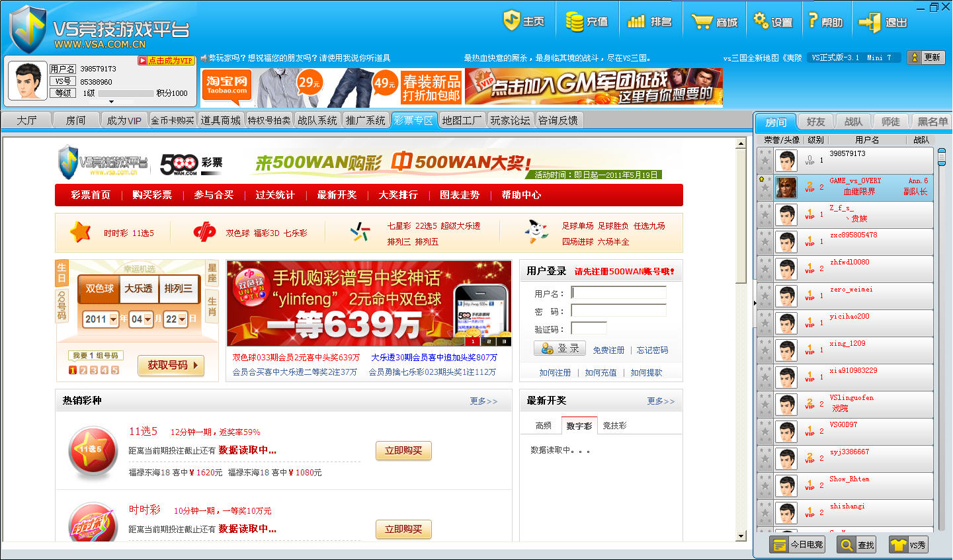Focus the 密码 input field
Image resolution: width=953 pixels, height=560 pixels.
pyautogui.click(x=618, y=311)
